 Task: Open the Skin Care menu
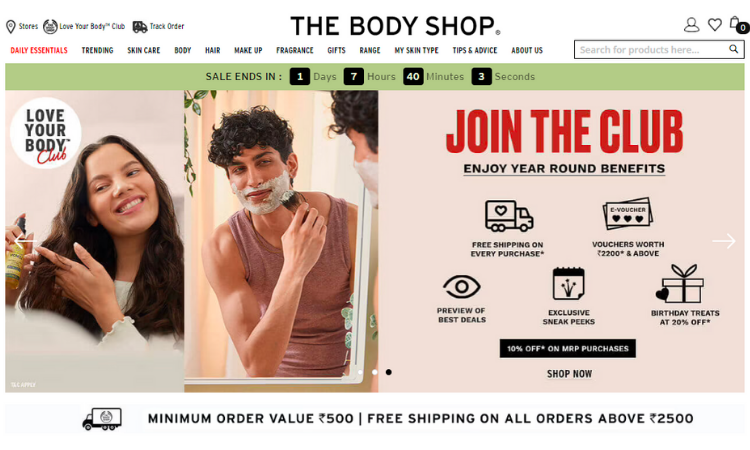(x=143, y=50)
